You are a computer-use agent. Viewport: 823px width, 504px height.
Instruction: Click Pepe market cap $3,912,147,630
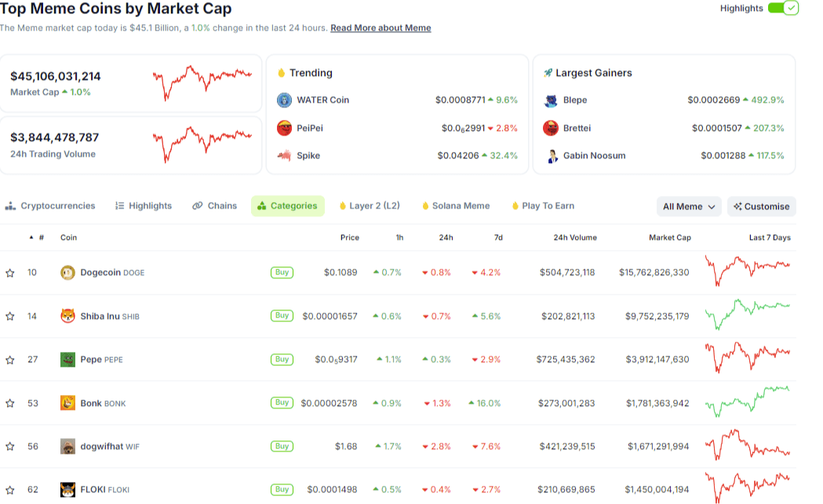pos(657,360)
